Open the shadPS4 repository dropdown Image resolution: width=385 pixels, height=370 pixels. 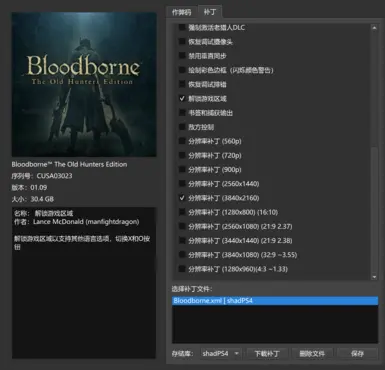point(221,353)
